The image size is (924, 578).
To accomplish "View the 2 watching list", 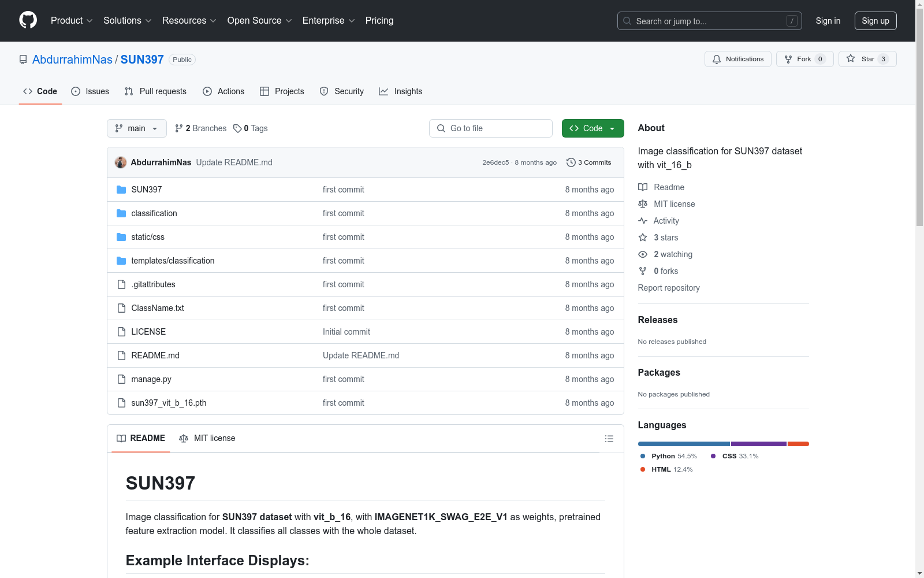I will click(665, 254).
